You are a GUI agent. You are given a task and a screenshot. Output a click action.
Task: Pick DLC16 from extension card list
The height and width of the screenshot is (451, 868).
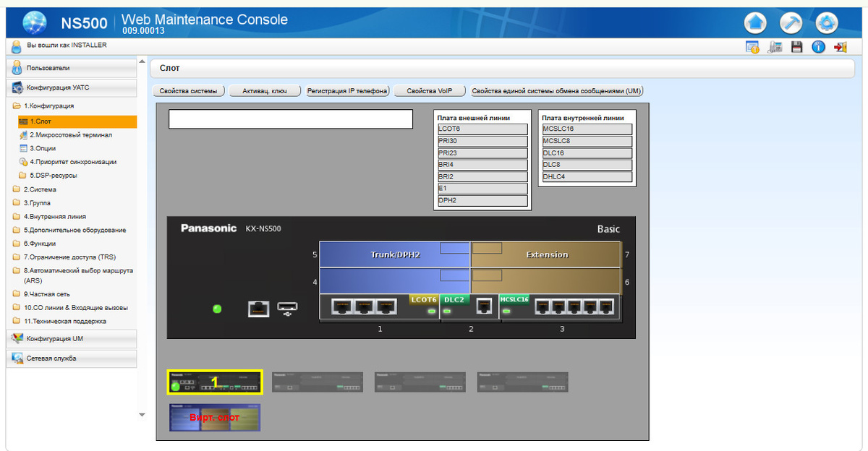[x=587, y=153]
